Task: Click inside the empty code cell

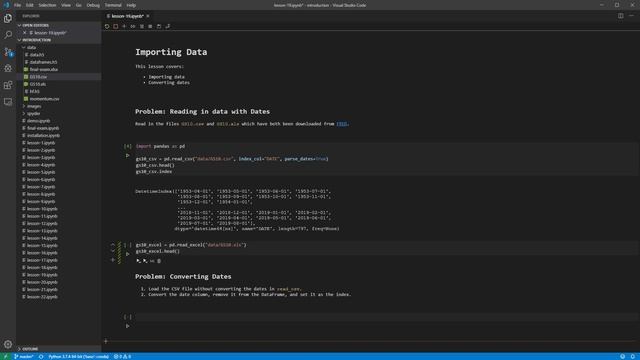Action: click(387, 317)
